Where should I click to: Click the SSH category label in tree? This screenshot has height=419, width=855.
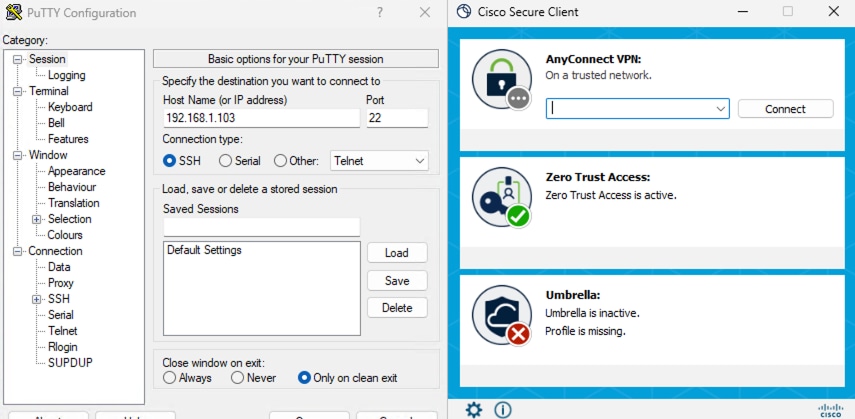tap(58, 299)
